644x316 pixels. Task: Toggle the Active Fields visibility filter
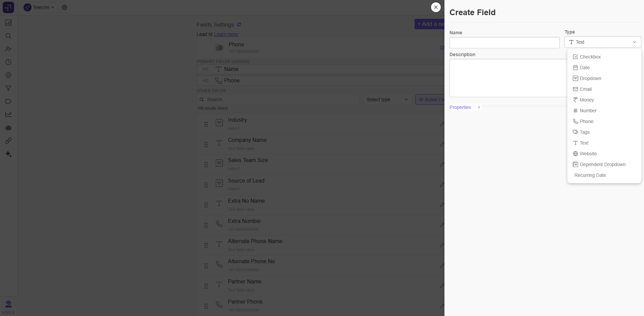pos(431,99)
